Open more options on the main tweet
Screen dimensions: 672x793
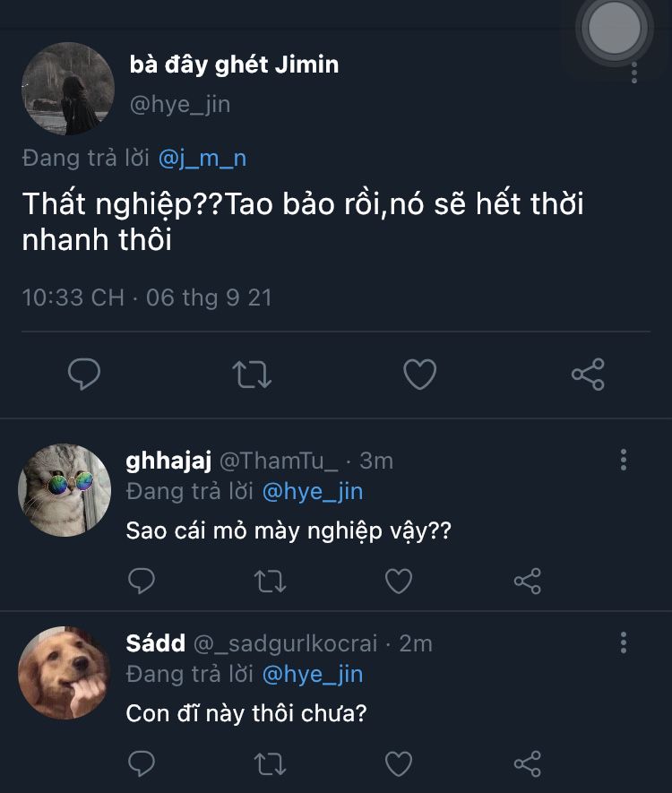pos(634,73)
